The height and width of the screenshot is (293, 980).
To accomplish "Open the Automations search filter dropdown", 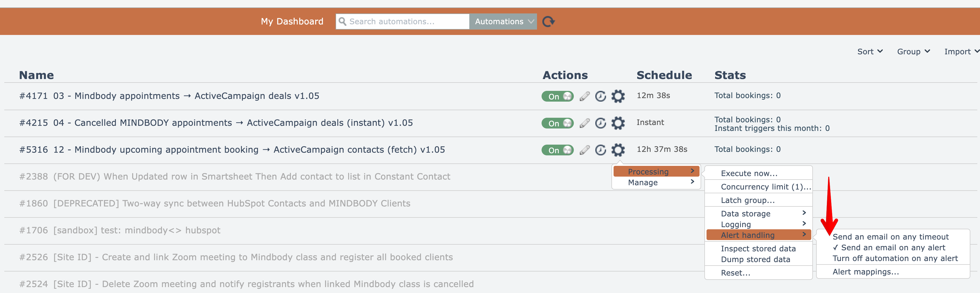I will 503,22.
